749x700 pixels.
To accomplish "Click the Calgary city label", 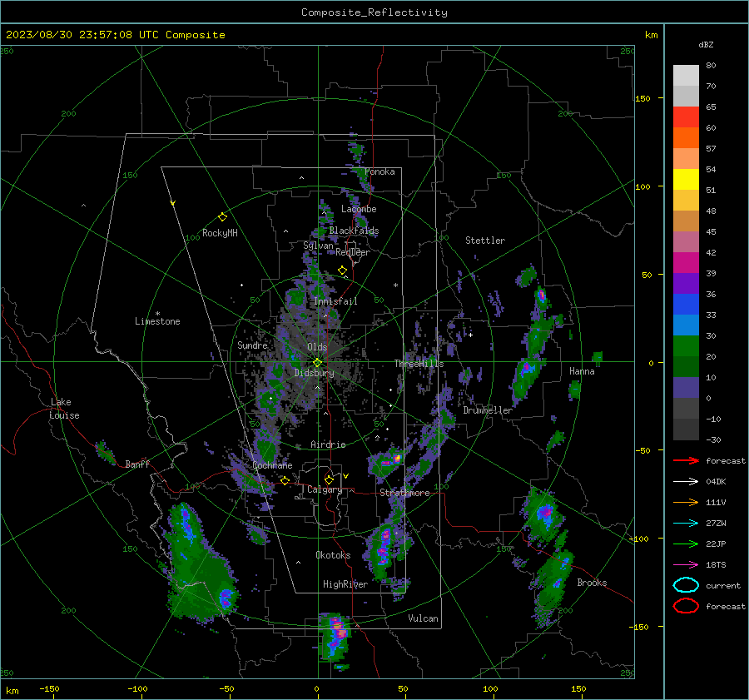I will [325, 489].
